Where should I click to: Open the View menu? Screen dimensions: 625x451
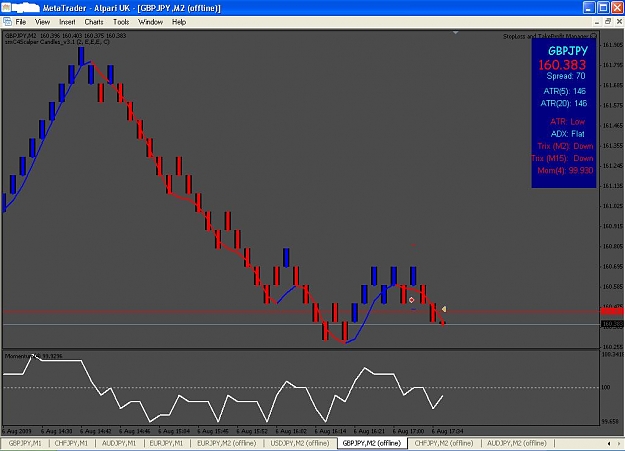click(42, 22)
